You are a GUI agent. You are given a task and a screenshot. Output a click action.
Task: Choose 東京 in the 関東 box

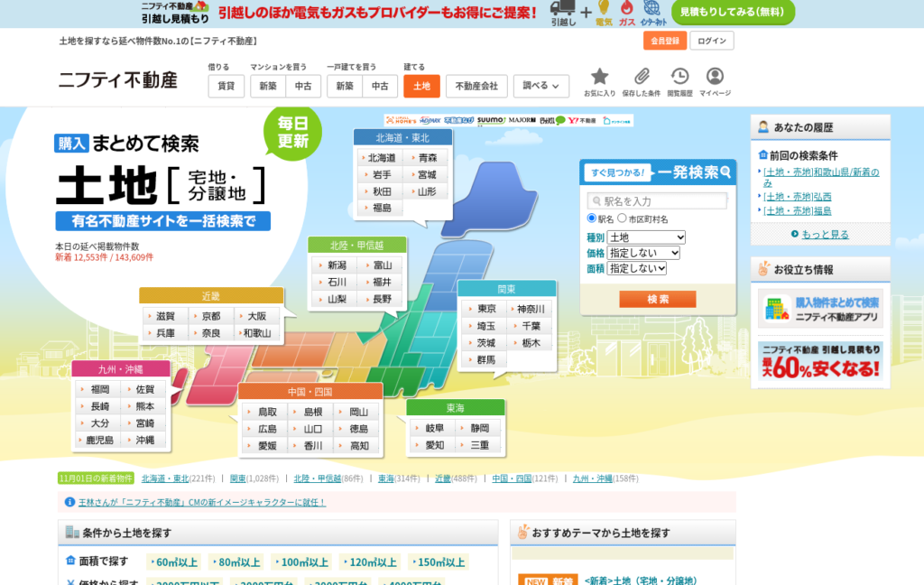[x=485, y=309]
